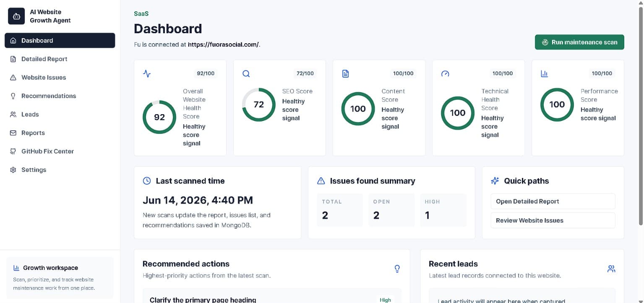Click the page vertical scrollbar
644x303 pixels.
641,115
